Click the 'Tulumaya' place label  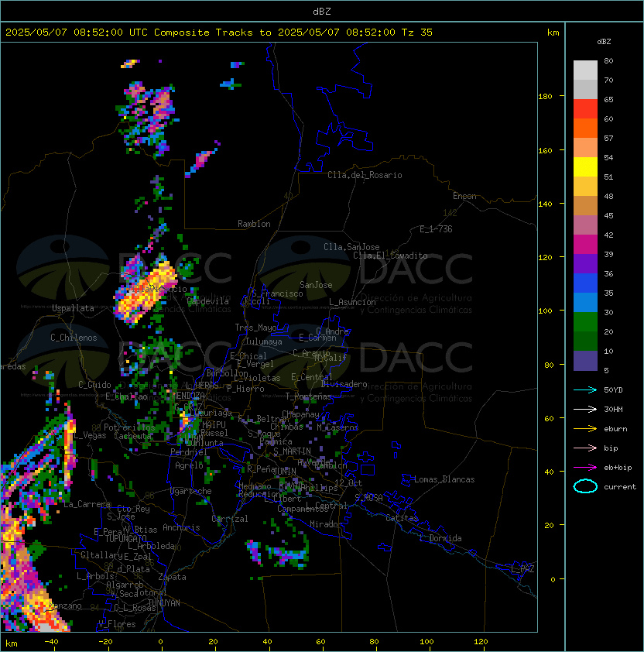coord(264,341)
